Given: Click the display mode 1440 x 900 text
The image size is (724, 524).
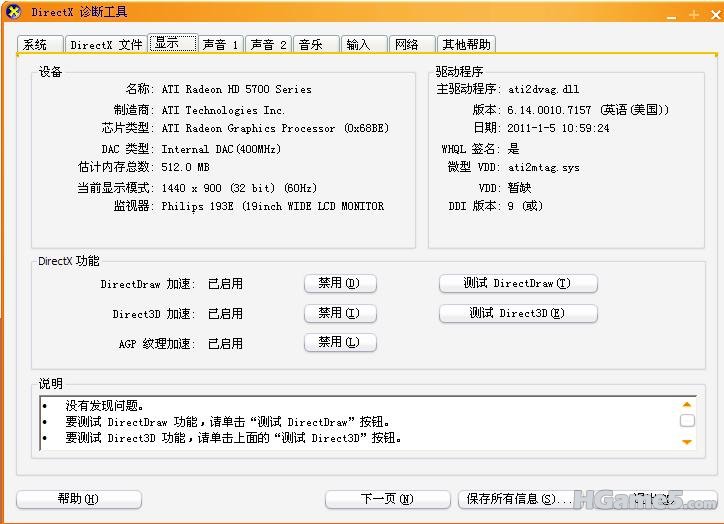Looking at the screenshot, I should point(239,188).
